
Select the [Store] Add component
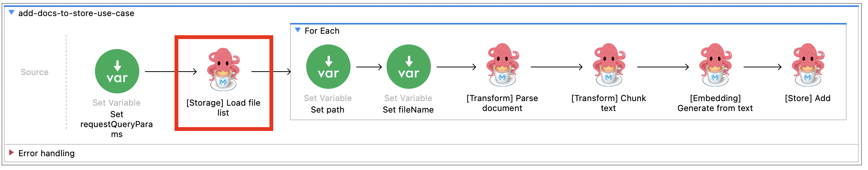(x=808, y=65)
